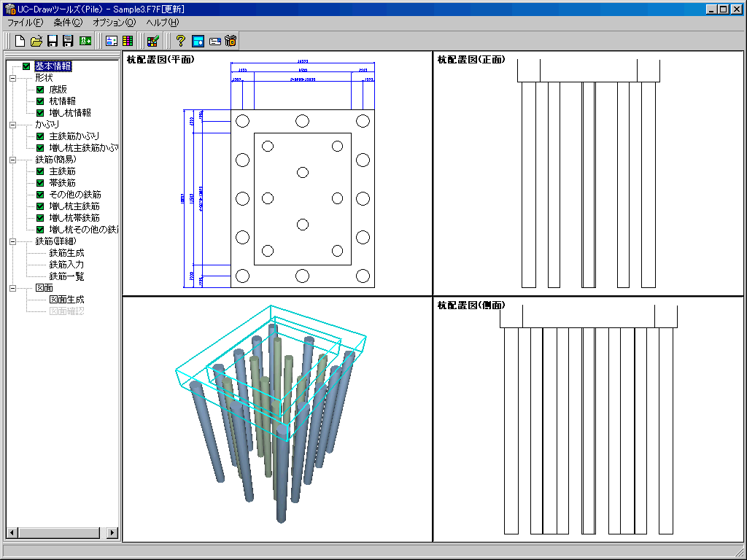This screenshot has width=747, height=560.
Task: Click the color palette with pencil icon
Action: click(152, 41)
